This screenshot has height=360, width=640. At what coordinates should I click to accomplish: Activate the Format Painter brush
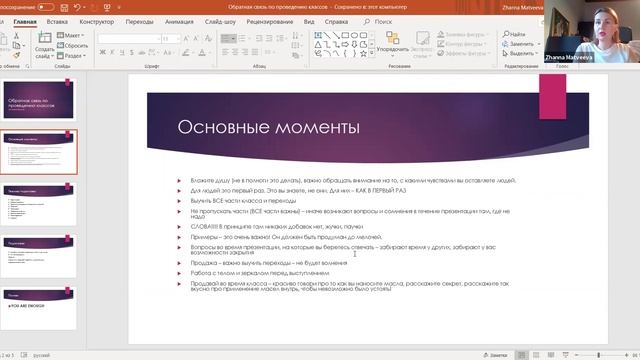(x=16, y=55)
